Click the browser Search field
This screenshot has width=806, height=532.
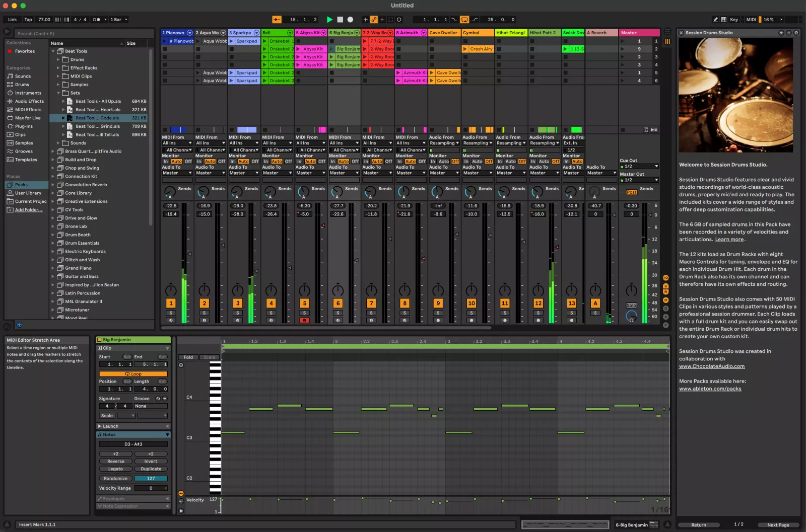pos(83,34)
